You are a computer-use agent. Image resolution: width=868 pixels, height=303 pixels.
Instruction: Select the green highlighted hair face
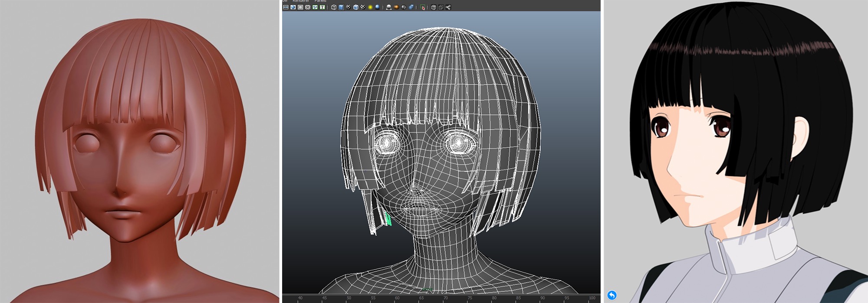tap(388, 219)
